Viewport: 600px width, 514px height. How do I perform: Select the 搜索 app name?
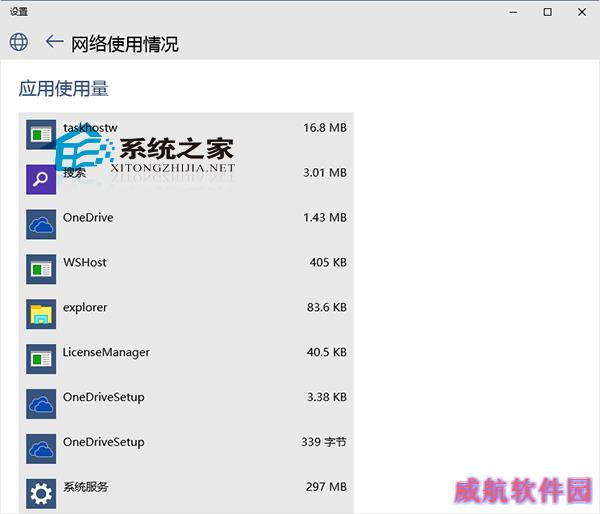pyautogui.click(x=75, y=173)
